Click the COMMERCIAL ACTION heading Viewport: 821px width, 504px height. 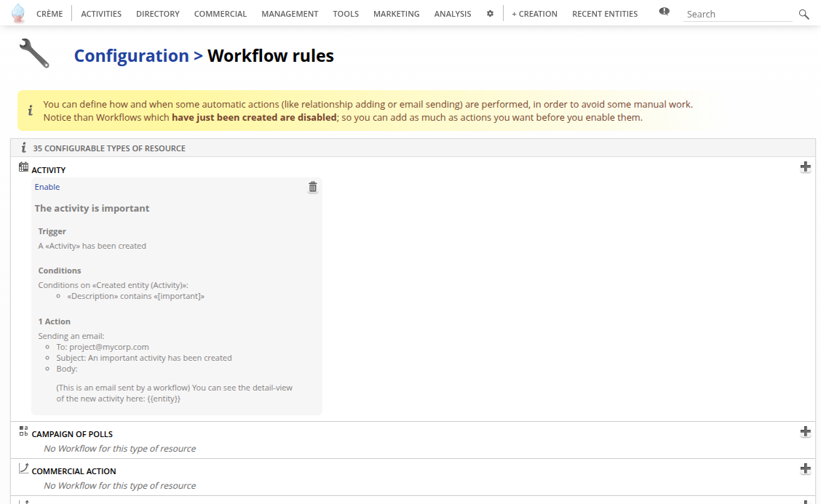74,471
